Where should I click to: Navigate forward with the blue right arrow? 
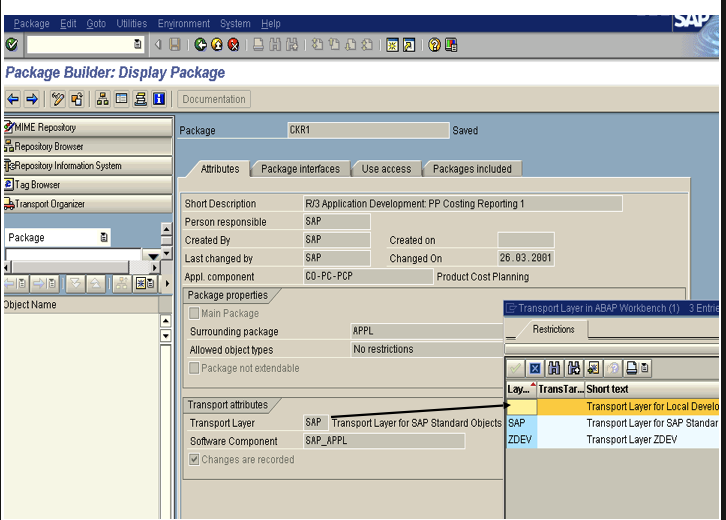click(x=31, y=99)
